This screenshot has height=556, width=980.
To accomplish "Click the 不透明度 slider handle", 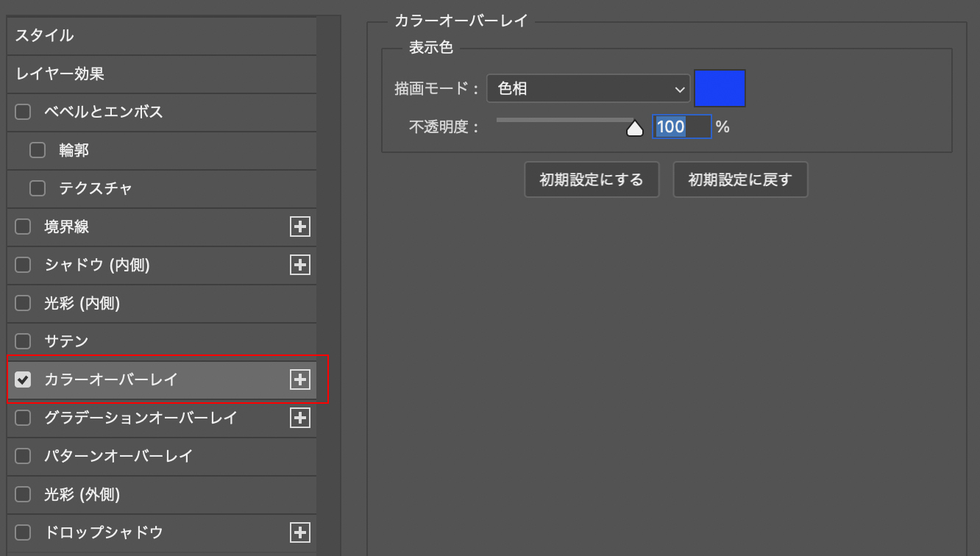I will pos(634,129).
